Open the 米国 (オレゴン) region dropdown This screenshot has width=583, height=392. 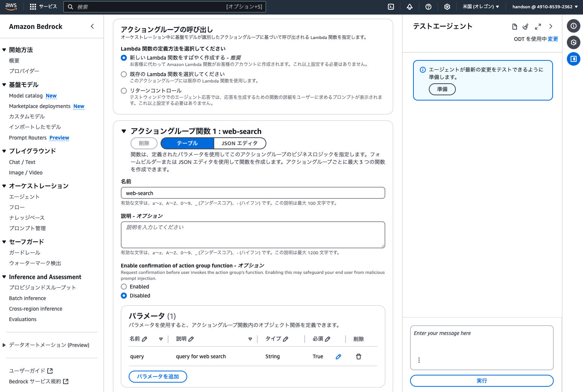(481, 7)
